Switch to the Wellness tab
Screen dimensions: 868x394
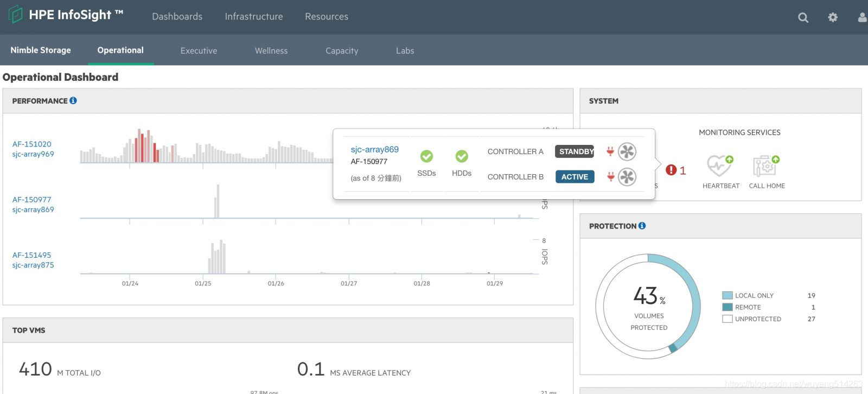[271, 50]
